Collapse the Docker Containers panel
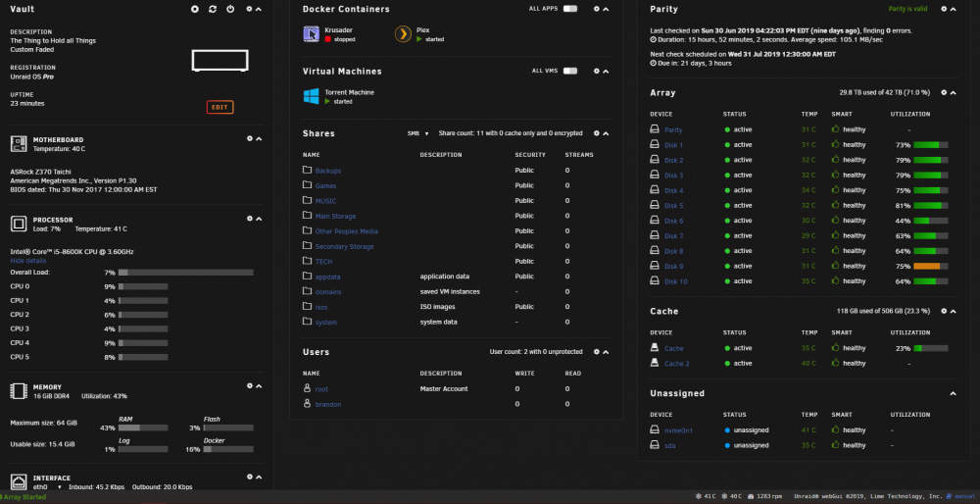Viewport: 980px width, 504px height. (x=606, y=10)
